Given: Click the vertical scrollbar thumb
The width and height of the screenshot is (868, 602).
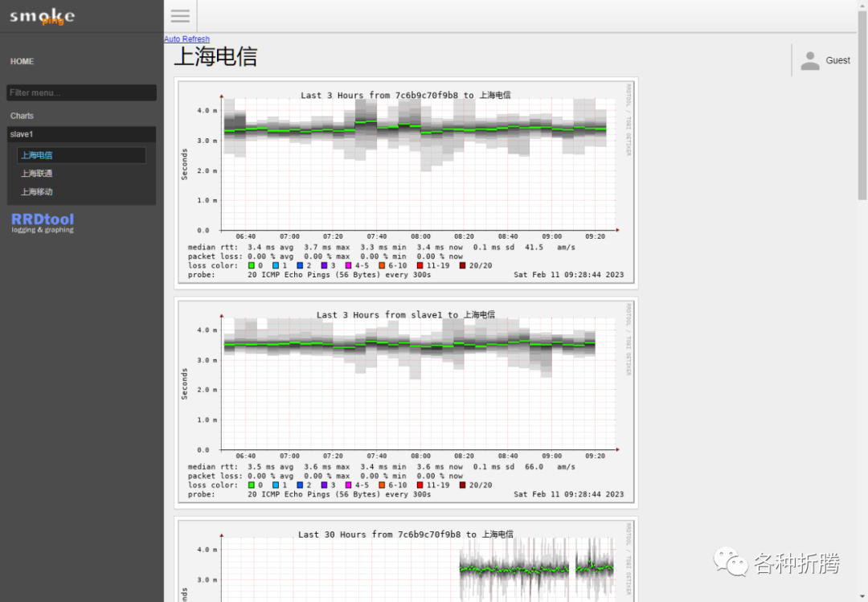Looking at the screenshot, I should [862, 105].
